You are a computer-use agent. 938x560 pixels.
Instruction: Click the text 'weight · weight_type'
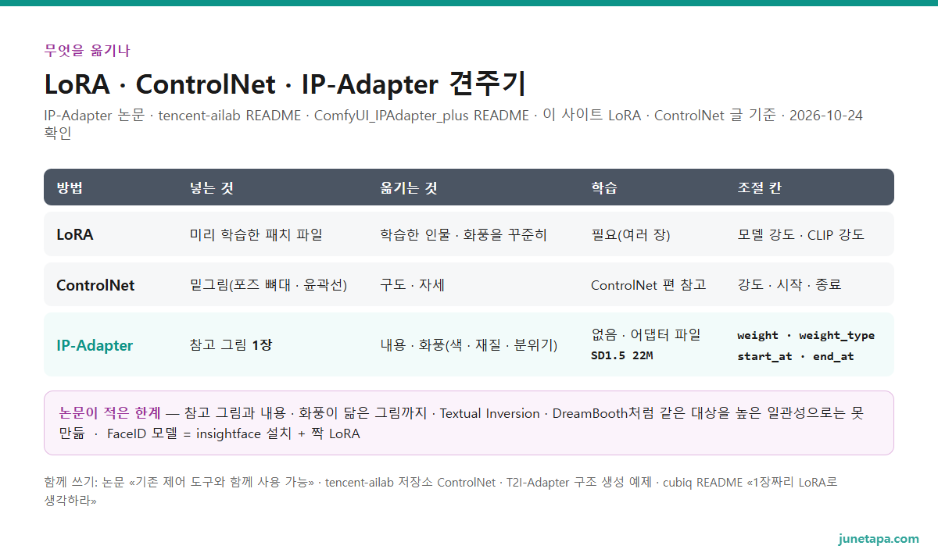[806, 335]
